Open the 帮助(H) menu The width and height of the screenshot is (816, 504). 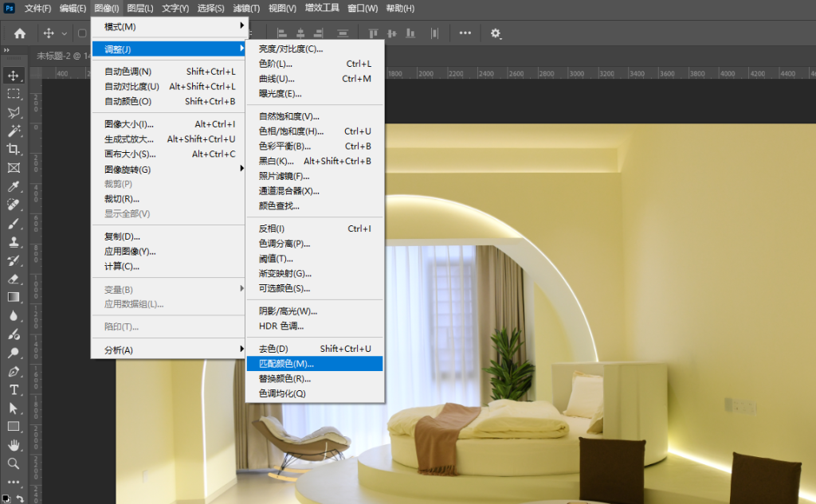(400, 8)
